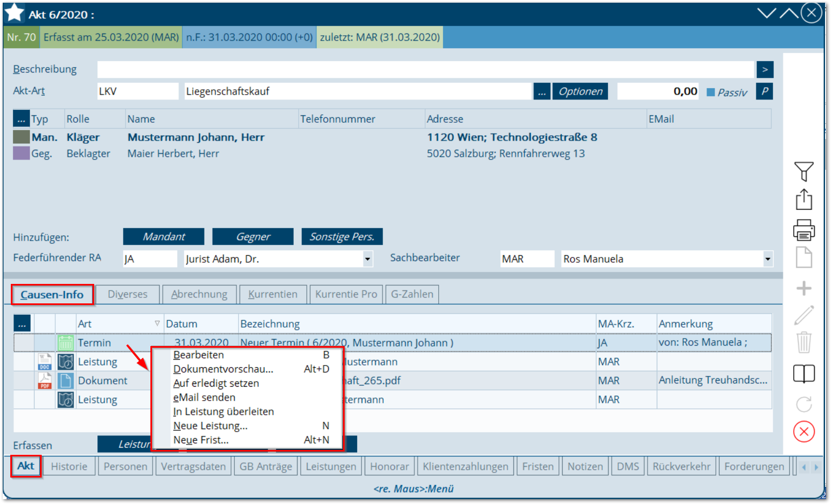The image size is (831, 504).
Task: Open the DMS bottom tab
Action: (628, 466)
